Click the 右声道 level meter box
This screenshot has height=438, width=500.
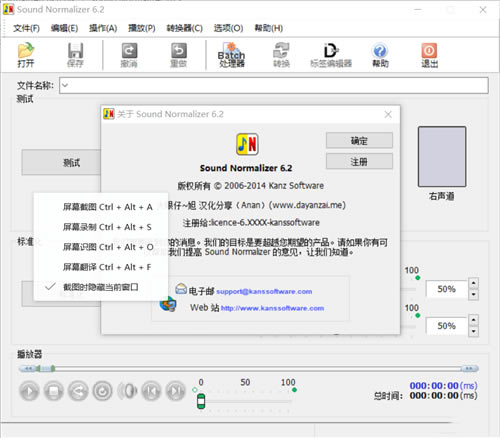[442, 156]
